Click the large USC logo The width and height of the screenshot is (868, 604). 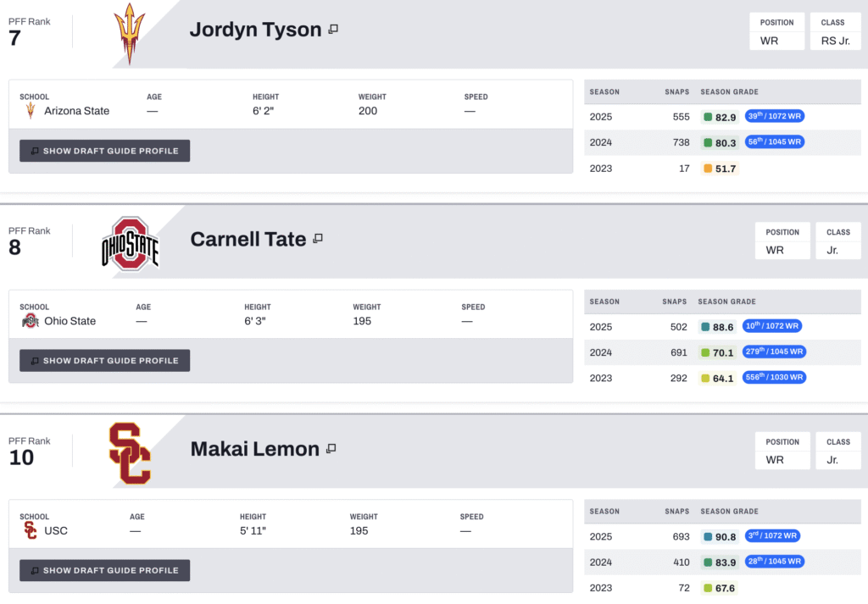click(130, 454)
